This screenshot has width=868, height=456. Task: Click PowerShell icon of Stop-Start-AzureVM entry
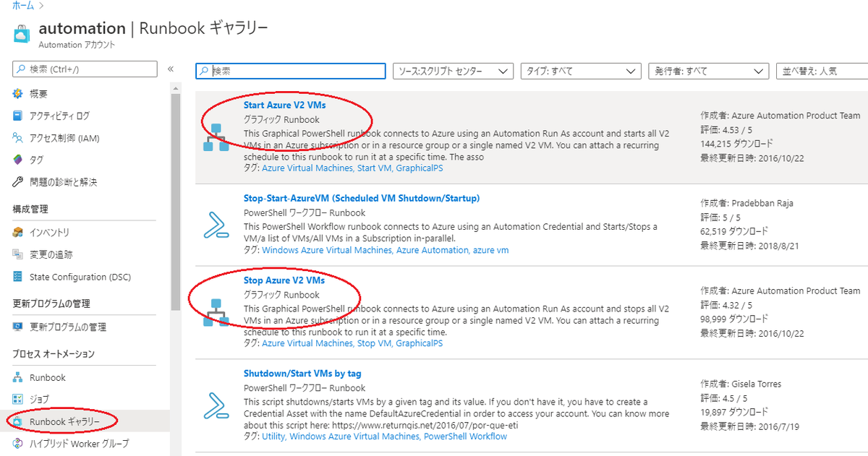[216, 225]
